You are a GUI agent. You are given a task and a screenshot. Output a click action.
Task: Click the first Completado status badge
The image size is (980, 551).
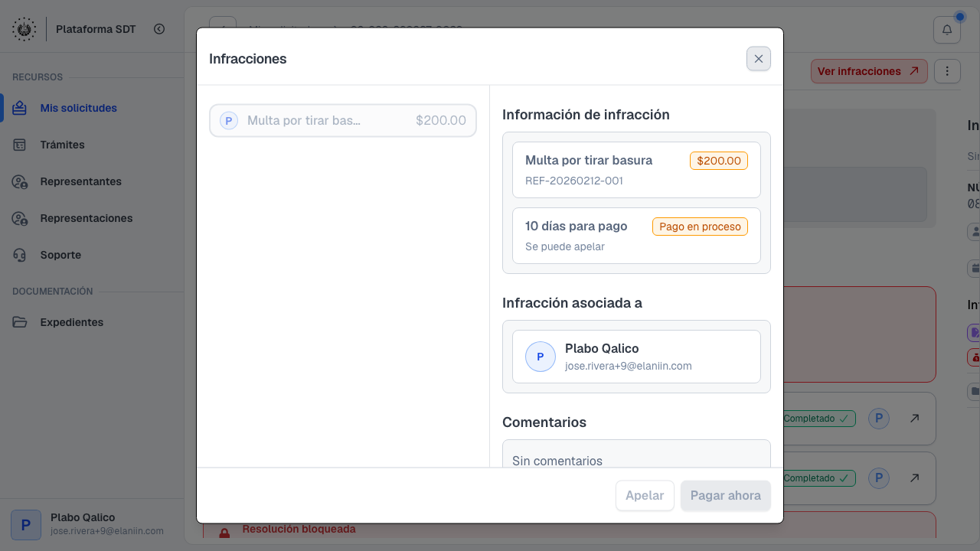(x=818, y=419)
